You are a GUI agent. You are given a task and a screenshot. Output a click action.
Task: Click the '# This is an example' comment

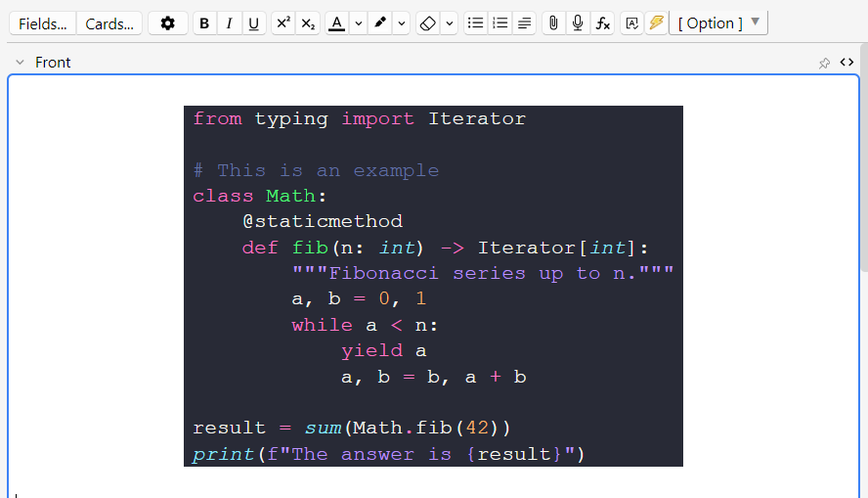pos(316,170)
